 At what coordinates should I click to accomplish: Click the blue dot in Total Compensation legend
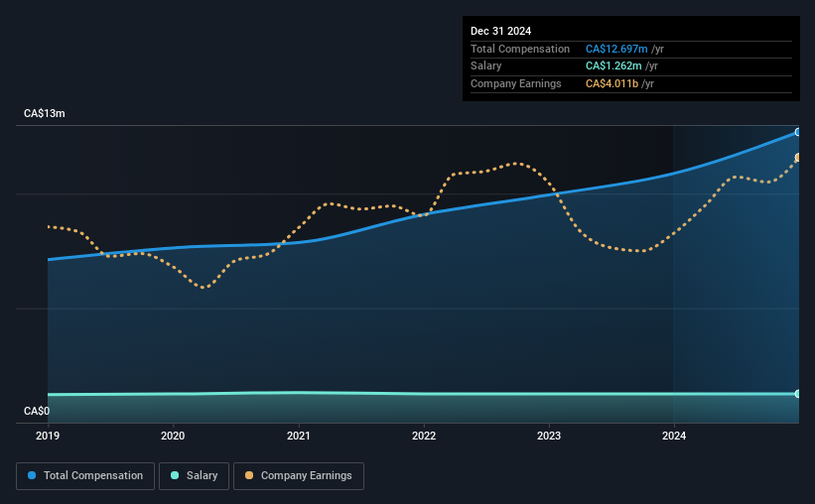(x=32, y=475)
